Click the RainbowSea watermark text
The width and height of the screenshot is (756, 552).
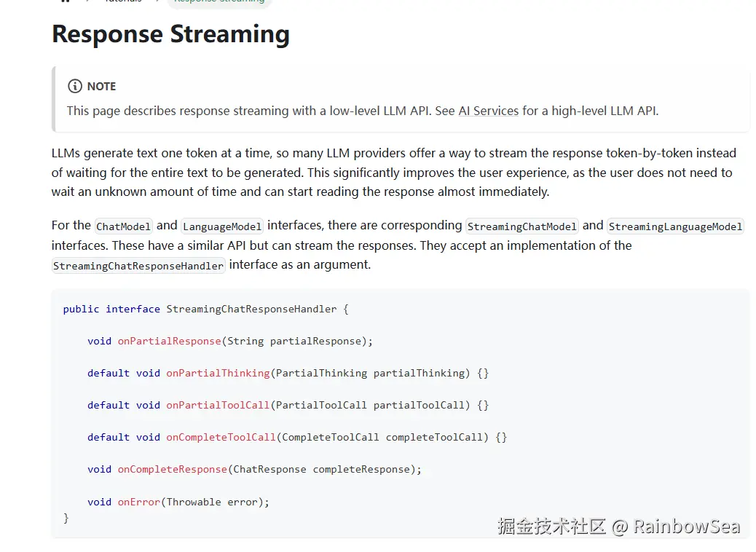point(686,527)
